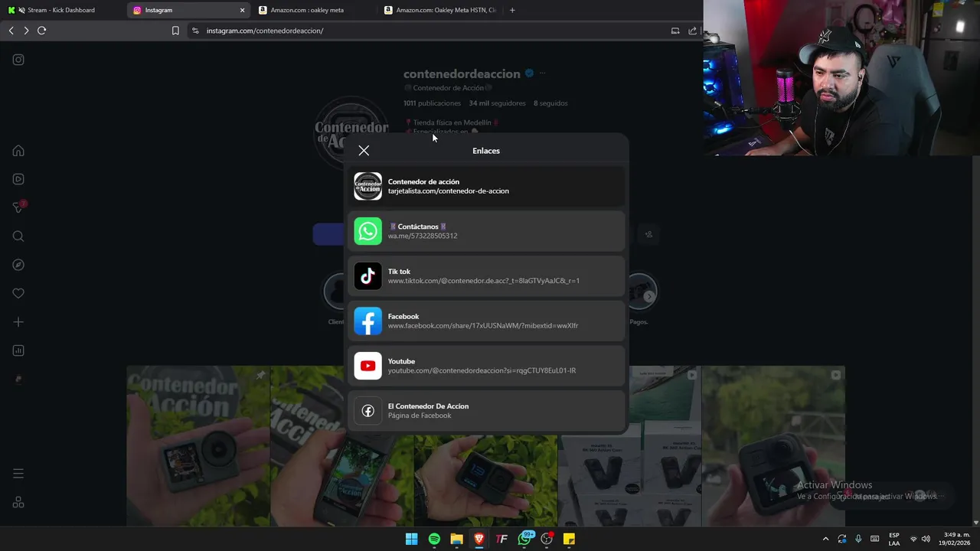Open Explore compass icon
The width and height of the screenshot is (980, 551).
click(x=18, y=265)
